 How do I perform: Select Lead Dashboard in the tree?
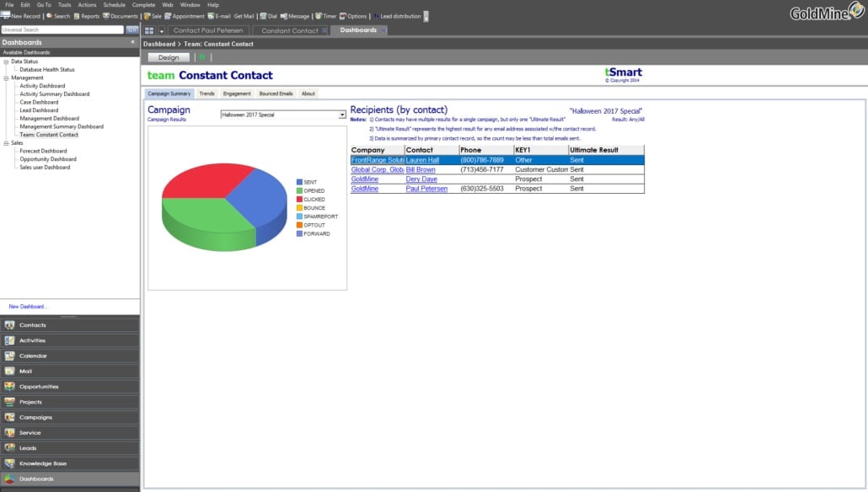pyautogui.click(x=39, y=110)
